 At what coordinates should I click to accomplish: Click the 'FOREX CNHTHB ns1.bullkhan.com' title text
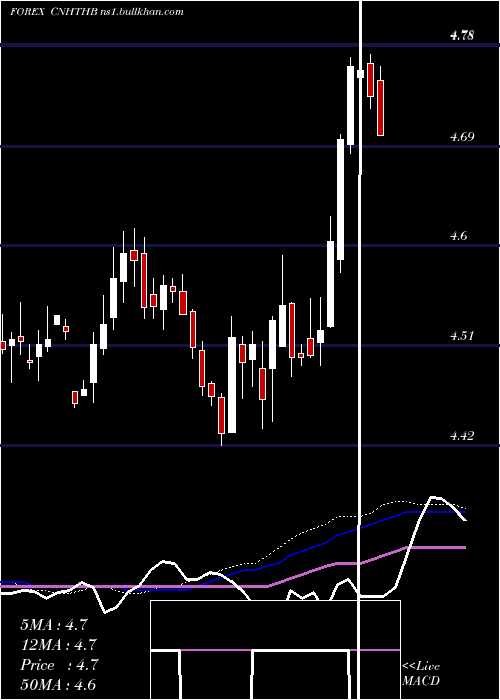click(96, 12)
